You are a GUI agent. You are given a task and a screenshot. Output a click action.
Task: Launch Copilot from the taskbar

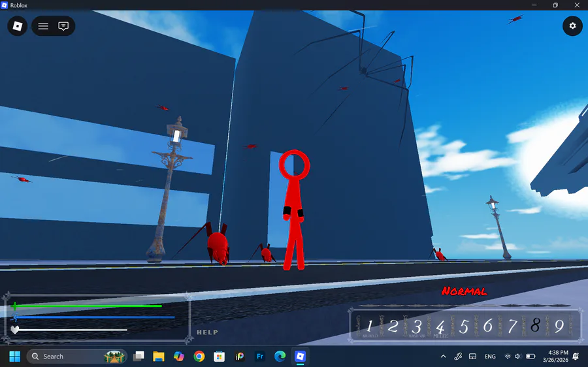coord(179,356)
